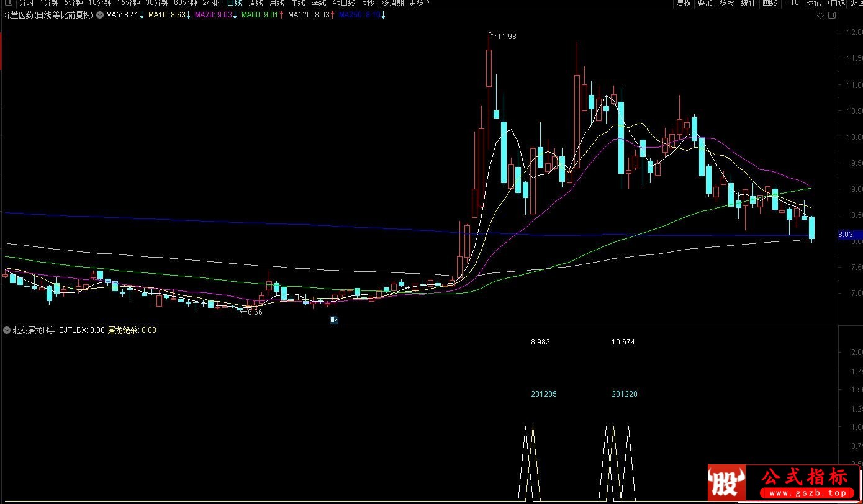This screenshot has width=863, height=504.
Task: Choose the 15分钟 period tab
Action: 129,2
